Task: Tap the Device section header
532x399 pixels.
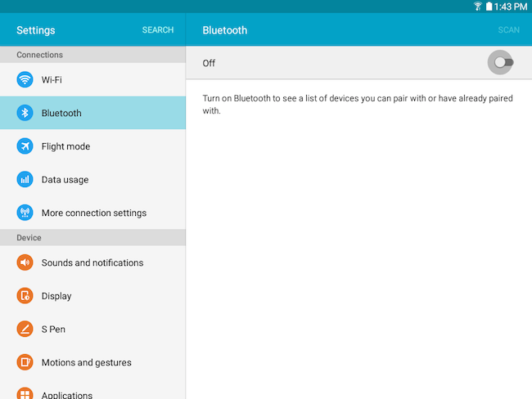Action: click(92, 237)
